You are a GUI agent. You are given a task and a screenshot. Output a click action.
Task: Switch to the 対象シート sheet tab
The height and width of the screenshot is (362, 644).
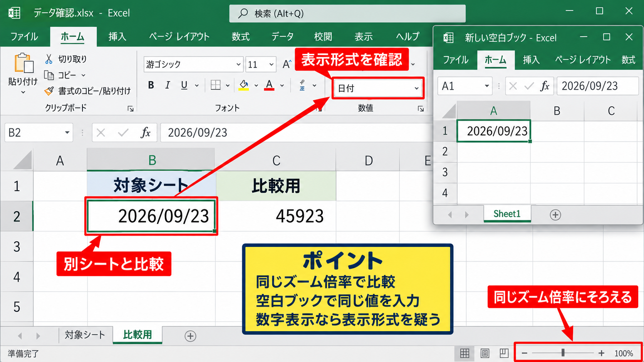(x=85, y=335)
